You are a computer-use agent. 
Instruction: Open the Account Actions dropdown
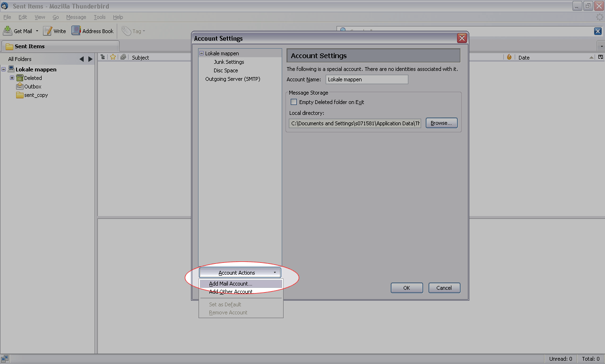point(240,273)
